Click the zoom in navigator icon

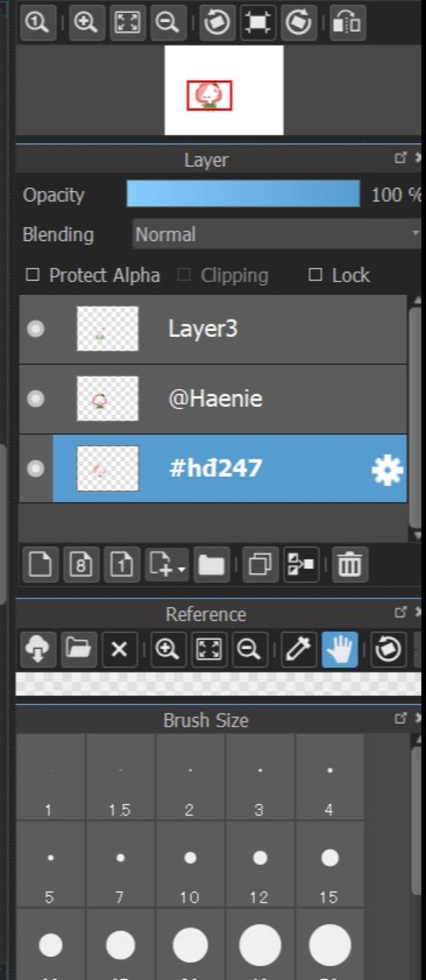click(x=86, y=22)
